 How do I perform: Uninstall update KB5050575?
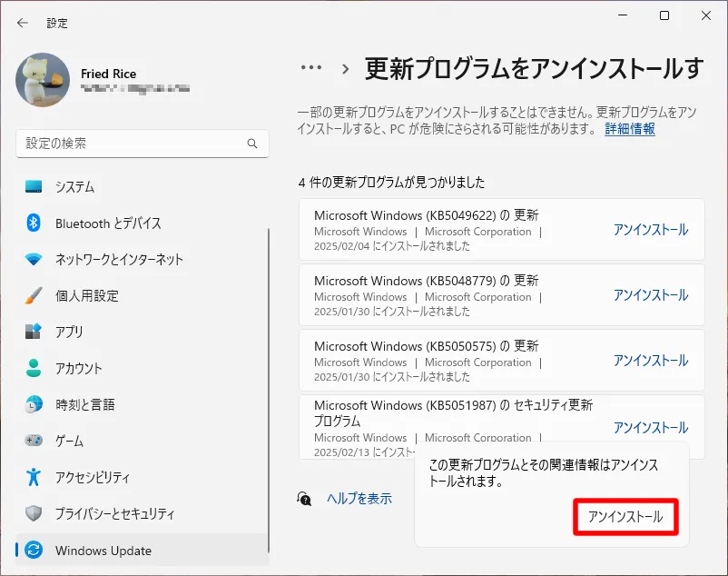(x=651, y=361)
